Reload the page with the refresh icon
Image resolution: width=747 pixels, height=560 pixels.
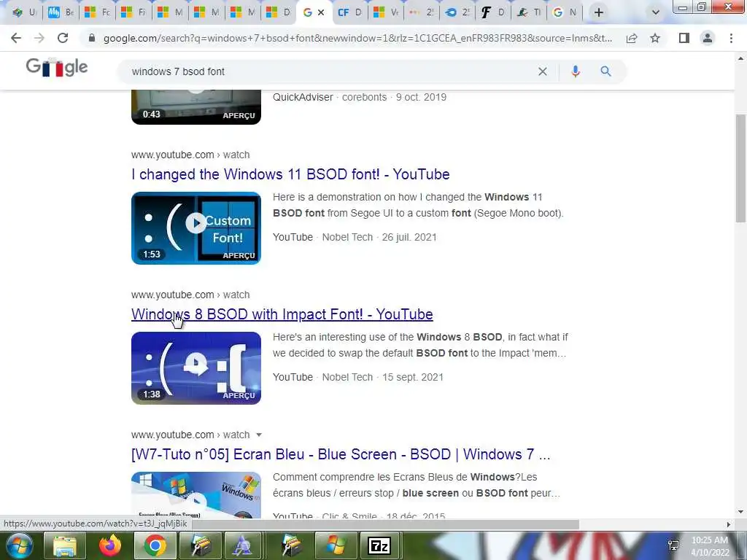pos(63,38)
